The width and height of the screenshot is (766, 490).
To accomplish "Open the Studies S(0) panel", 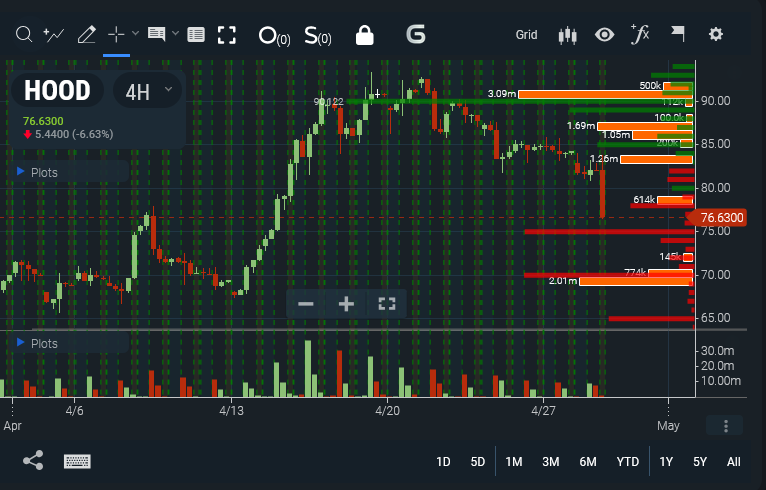I will tap(318, 36).
